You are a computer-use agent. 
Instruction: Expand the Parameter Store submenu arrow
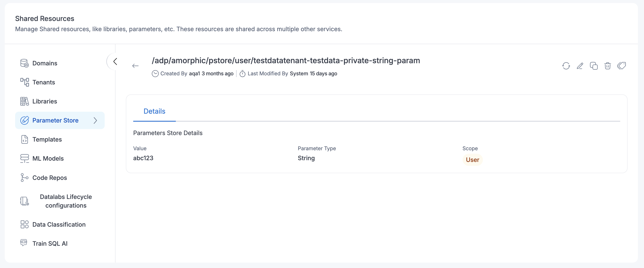click(95, 120)
